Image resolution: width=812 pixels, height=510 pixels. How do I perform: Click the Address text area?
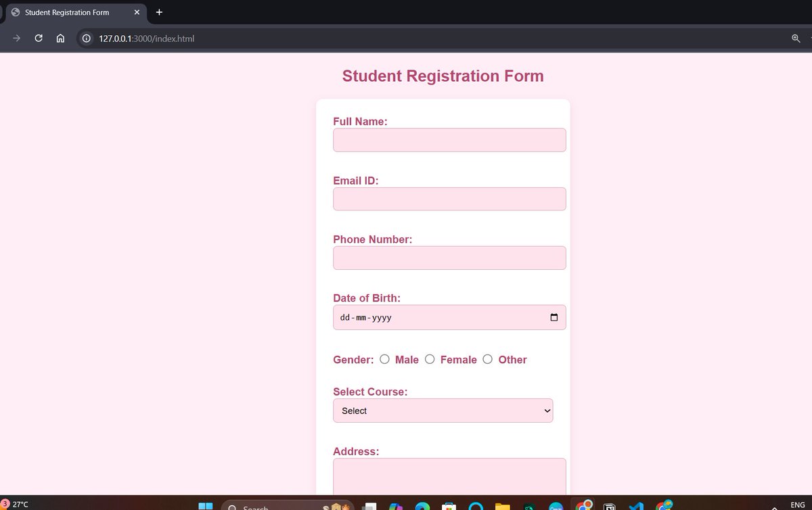pos(449,477)
